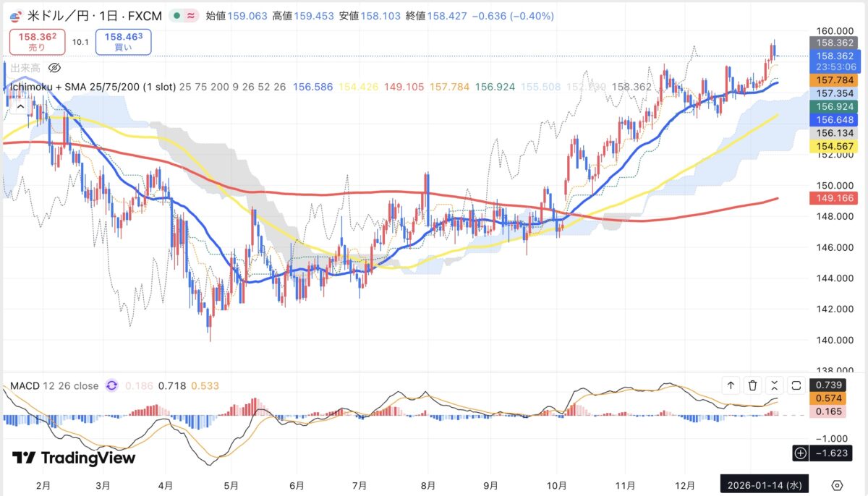The image size is (868, 496).
Task: Click the US dollar/yen flag symbol icon
Action: 16,16
